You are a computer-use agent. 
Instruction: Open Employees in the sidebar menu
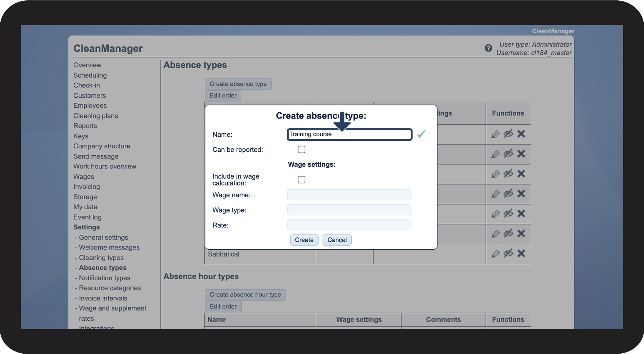pos(90,106)
